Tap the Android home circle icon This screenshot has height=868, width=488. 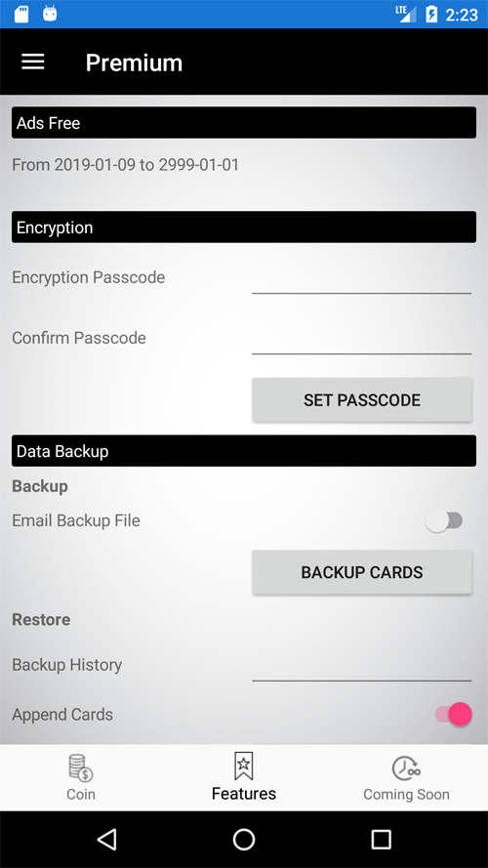[x=243, y=840]
